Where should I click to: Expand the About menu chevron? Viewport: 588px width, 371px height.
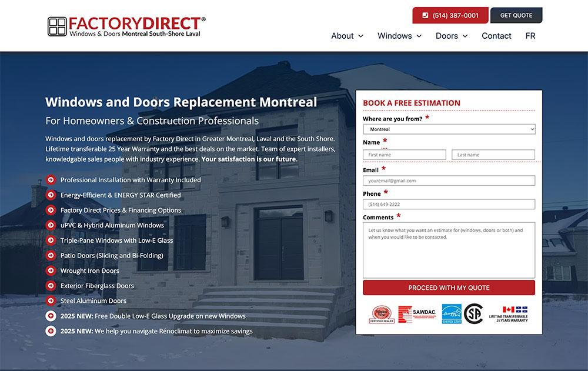[x=361, y=36]
